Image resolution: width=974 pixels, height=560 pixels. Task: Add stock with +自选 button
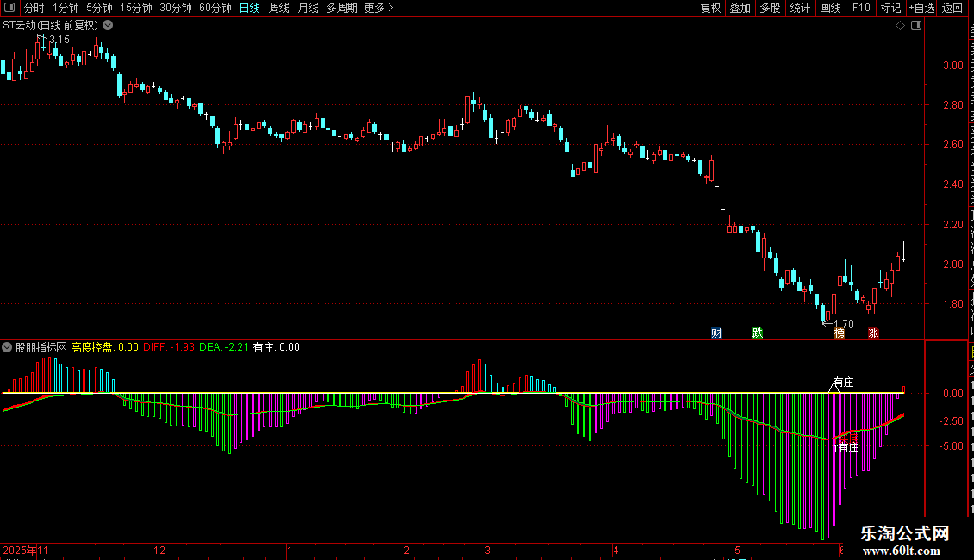pyautogui.click(x=921, y=8)
